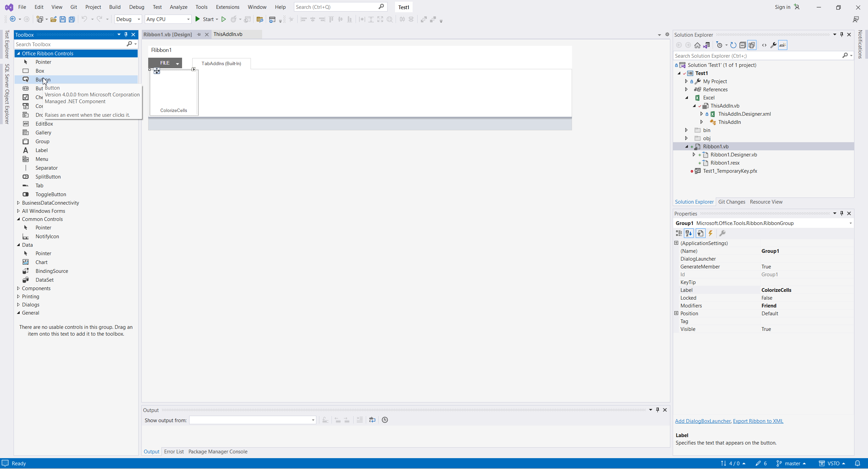This screenshot has height=469, width=868.
Task: Switch to the ThisAddIn.vb tab
Action: tap(228, 34)
